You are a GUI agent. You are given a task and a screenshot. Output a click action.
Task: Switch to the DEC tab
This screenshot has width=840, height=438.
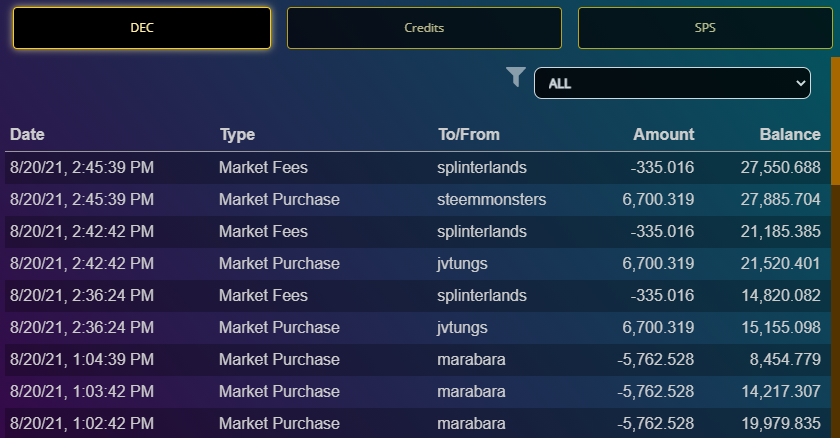pos(142,28)
